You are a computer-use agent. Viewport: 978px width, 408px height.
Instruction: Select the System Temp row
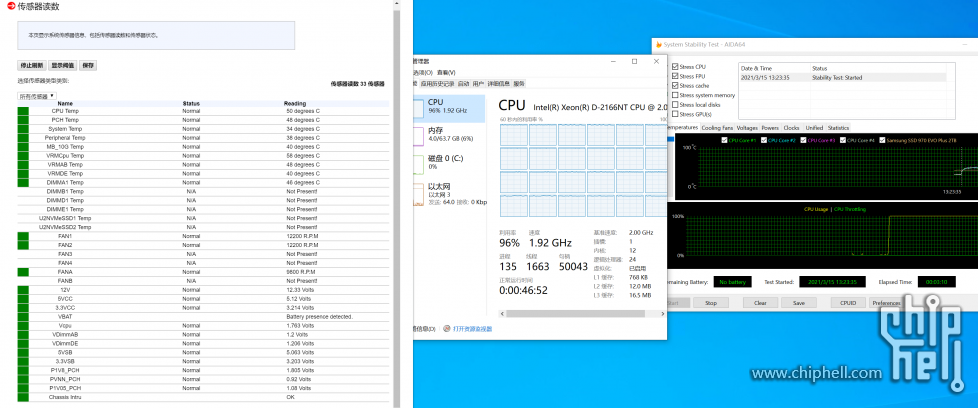(203, 129)
